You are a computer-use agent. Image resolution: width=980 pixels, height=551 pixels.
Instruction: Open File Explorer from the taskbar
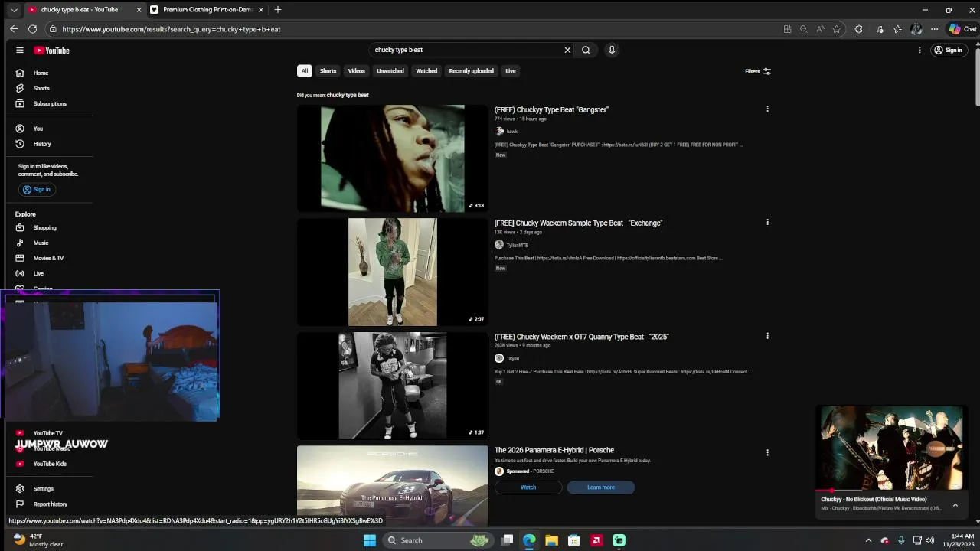551,540
